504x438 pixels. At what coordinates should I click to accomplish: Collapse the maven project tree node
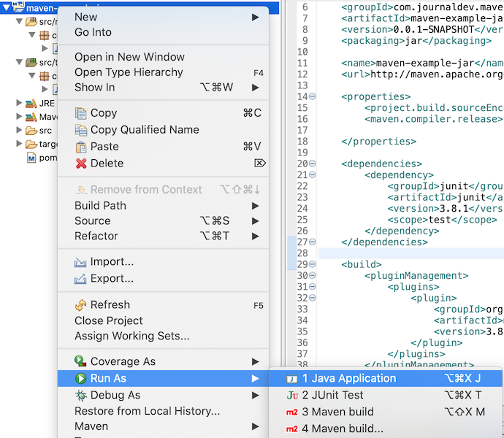pos(6,7)
